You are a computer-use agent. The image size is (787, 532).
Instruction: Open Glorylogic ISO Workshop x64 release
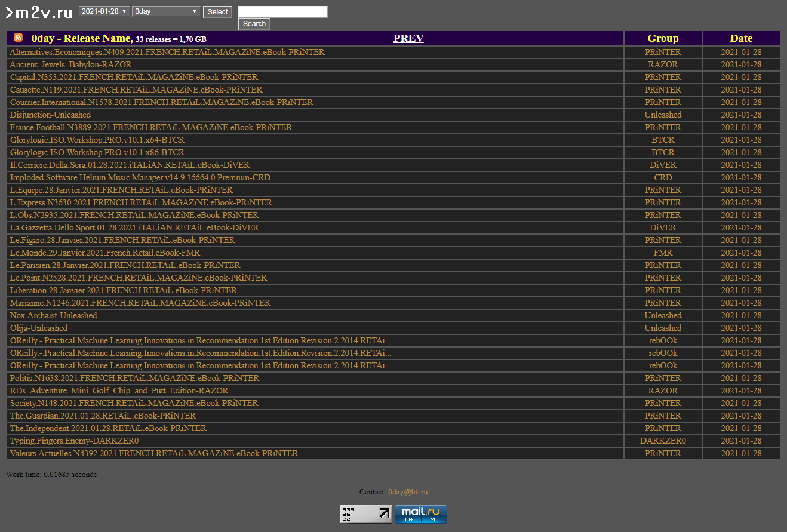tap(97, 140)
